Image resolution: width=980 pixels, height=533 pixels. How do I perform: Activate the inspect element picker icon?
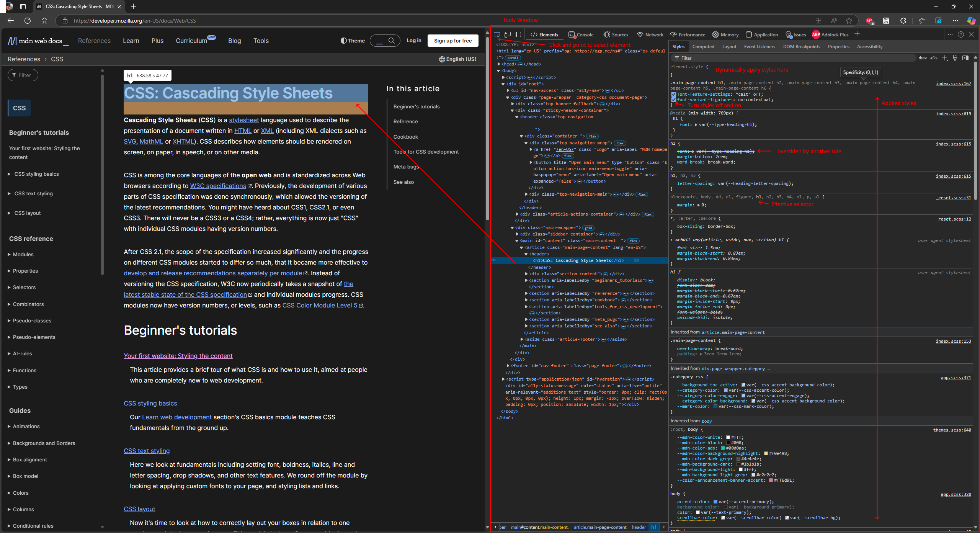[497, 34]
